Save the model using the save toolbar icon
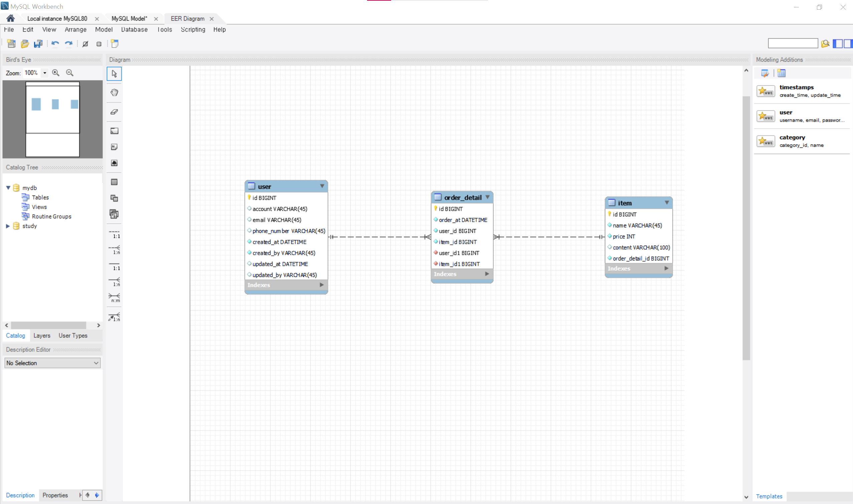 [x=38, y=43]
